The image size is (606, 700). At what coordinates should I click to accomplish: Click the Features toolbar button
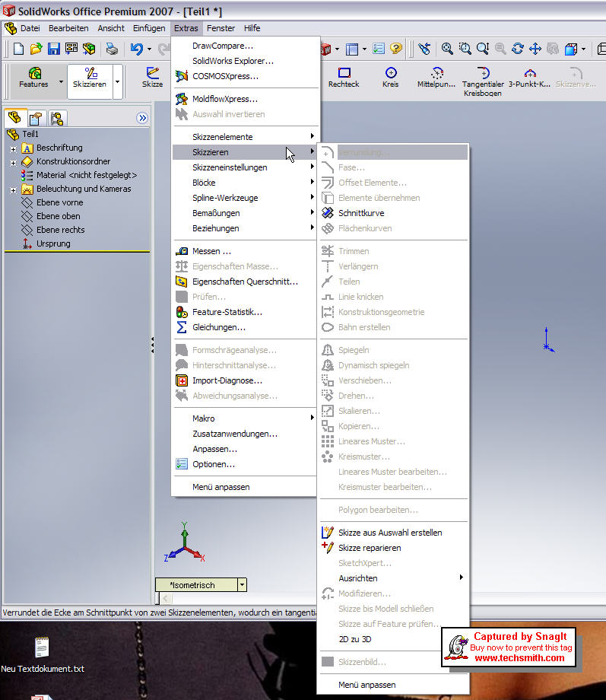coord(34,78)
